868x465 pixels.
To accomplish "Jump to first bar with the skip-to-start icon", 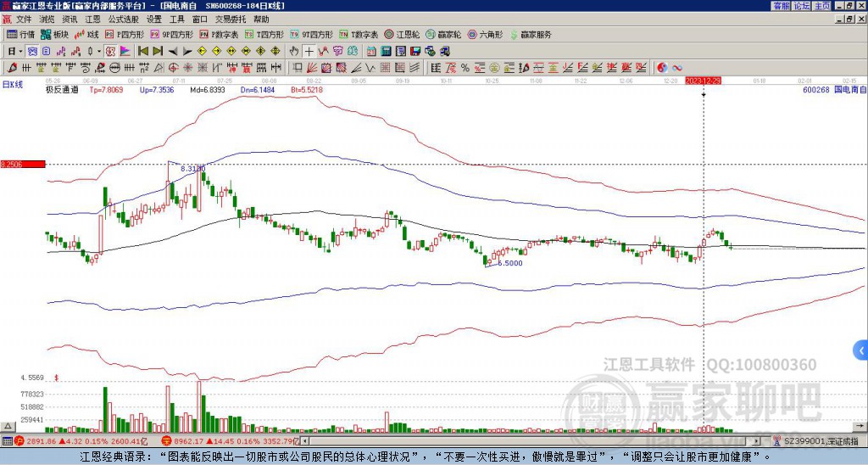I will [142, 52].
